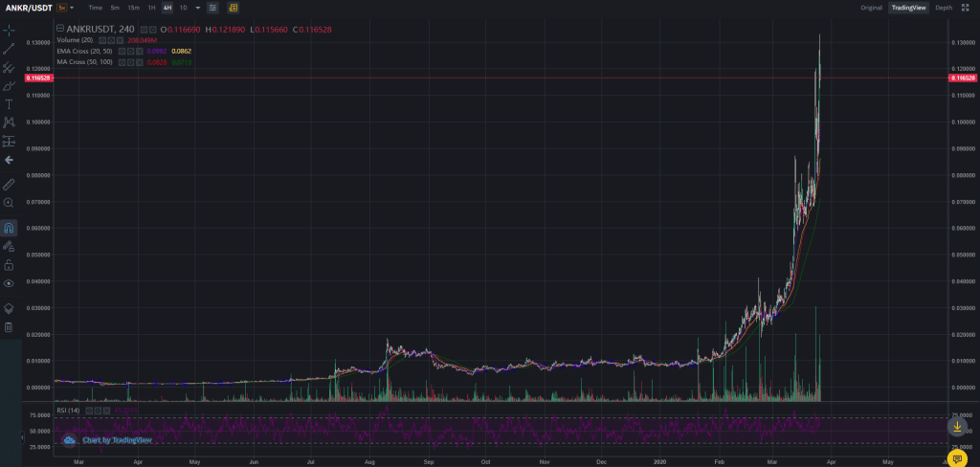Collapse the ANKRUSDT indicator legend
The width and height of the screenshot is (980, 467).
(60, 29)
